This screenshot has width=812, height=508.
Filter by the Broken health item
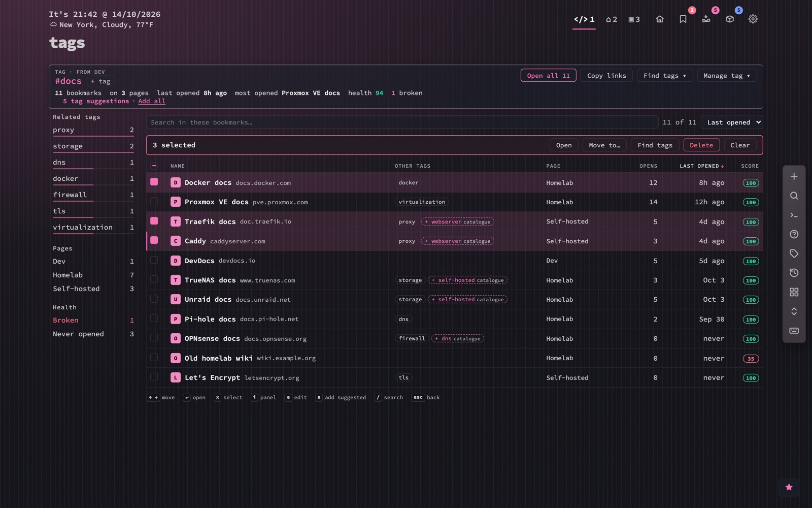[93, 321]
